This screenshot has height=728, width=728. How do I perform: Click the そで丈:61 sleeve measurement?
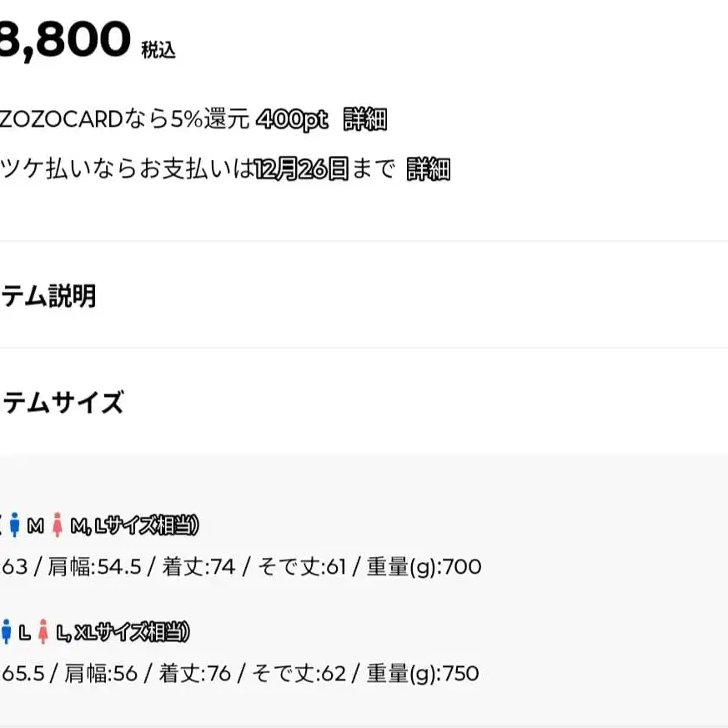coord(301,568)
